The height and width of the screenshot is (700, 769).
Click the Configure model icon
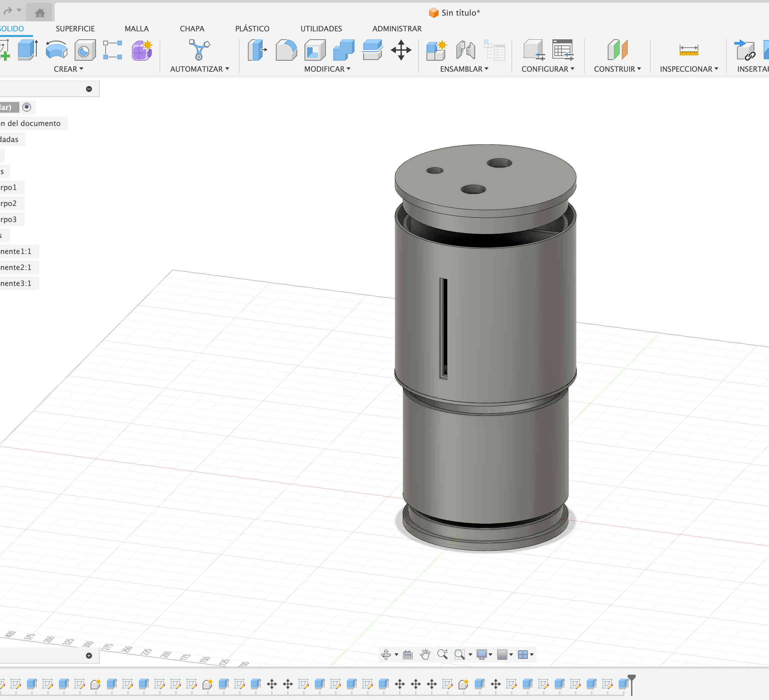(534, 50)
